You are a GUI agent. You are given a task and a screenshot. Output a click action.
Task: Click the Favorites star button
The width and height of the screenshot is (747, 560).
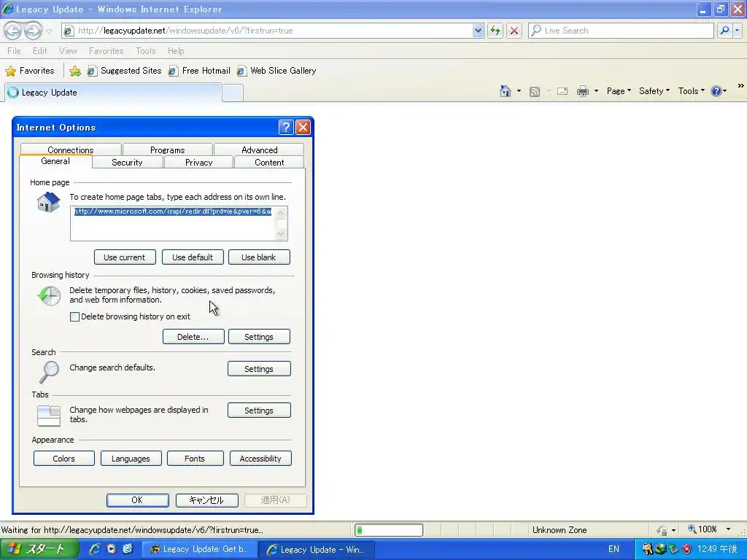tap(30, 71)
